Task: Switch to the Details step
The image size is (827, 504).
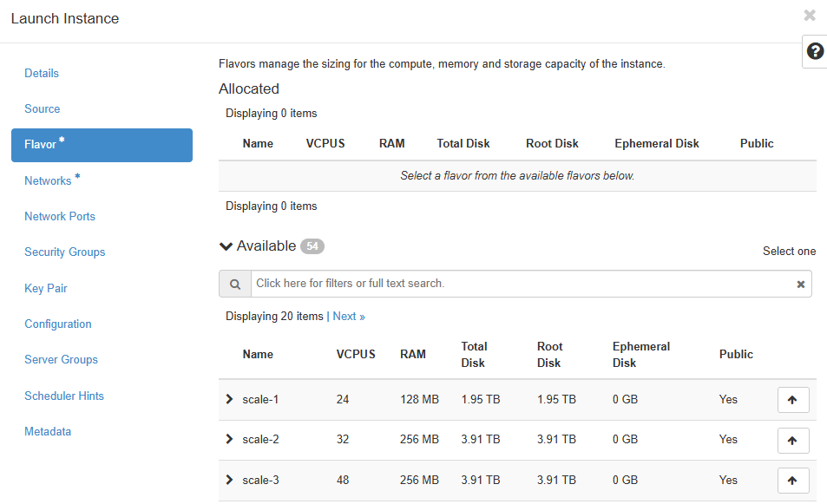Action: pos(42,73)
